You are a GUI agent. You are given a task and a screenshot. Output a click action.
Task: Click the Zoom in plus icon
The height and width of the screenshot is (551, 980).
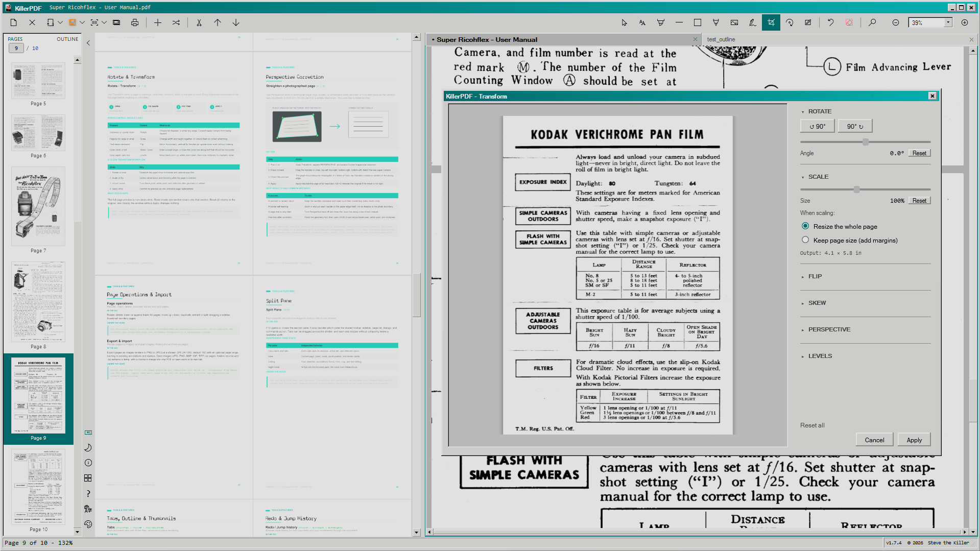pos(965,22)
